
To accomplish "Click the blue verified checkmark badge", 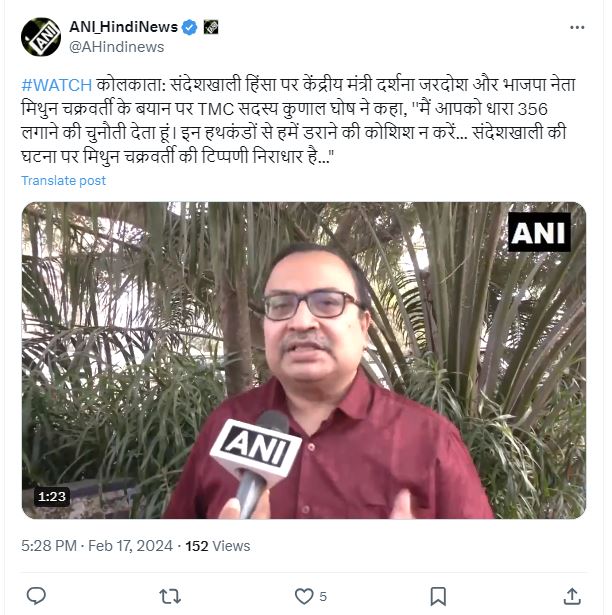I will point(190,27).
